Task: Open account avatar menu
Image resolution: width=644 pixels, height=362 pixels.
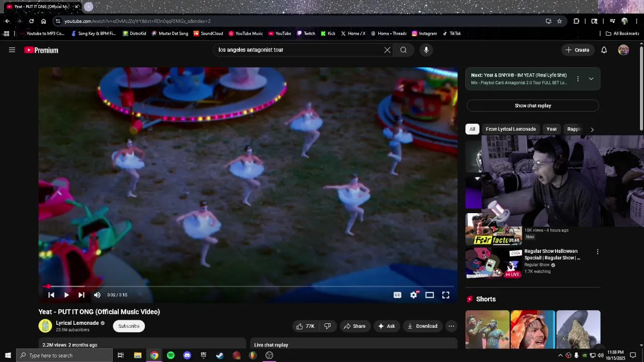Action: [x=623, y=50]
